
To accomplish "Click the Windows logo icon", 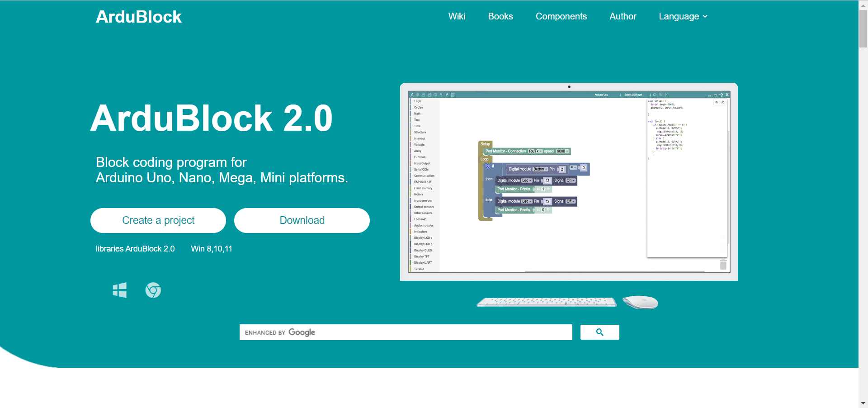I will tap(120, 290).
